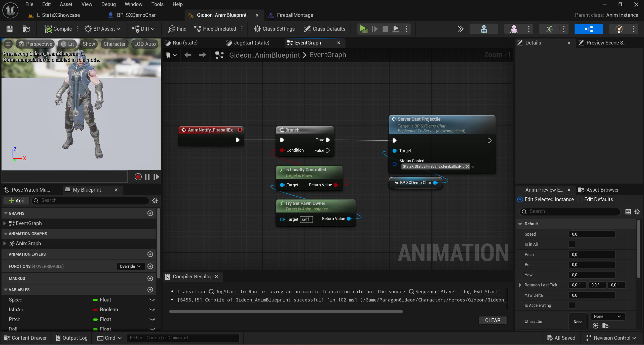
Task: Click the CLEAR compiler results button
Action: [x=493, y=320]
